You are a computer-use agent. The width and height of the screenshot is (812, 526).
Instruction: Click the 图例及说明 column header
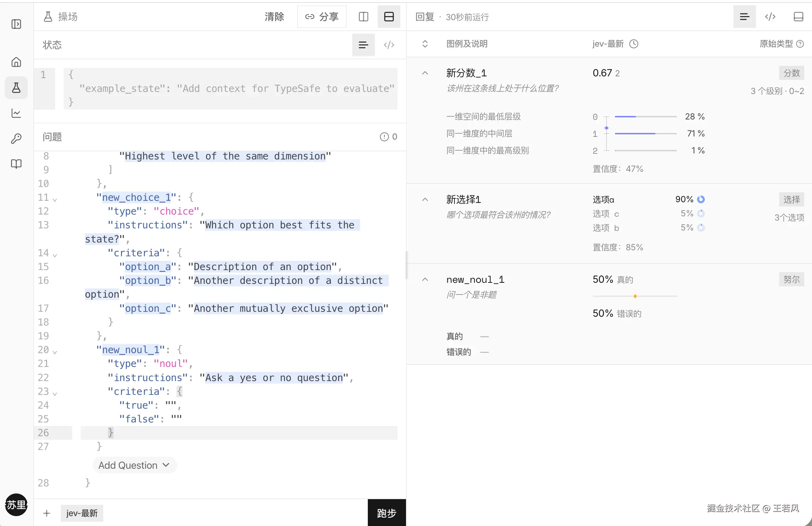point(467,44)
